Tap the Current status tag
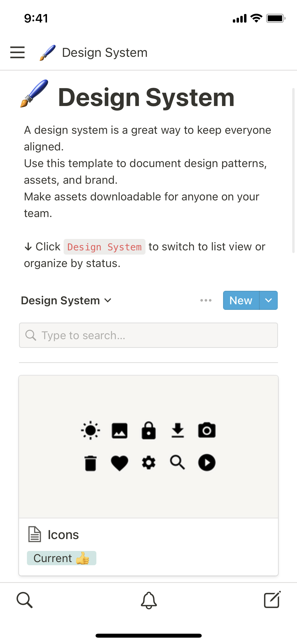Viewport: 297px width, 644px height. pyautogui.click(x=62, y=558)
